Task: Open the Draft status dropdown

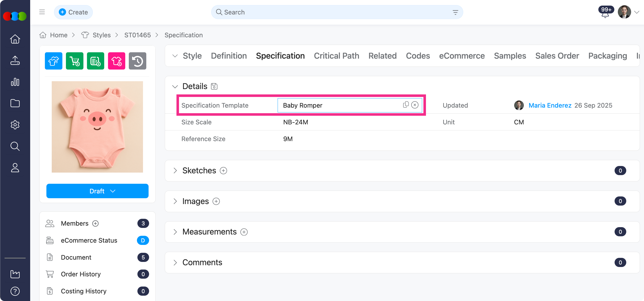Action: tap(97, 191)
